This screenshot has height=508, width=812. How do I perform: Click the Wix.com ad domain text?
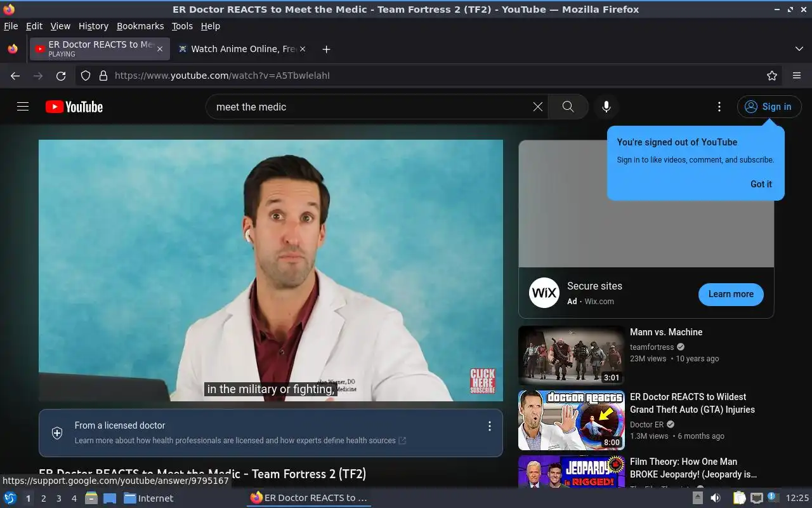(599, 302)
